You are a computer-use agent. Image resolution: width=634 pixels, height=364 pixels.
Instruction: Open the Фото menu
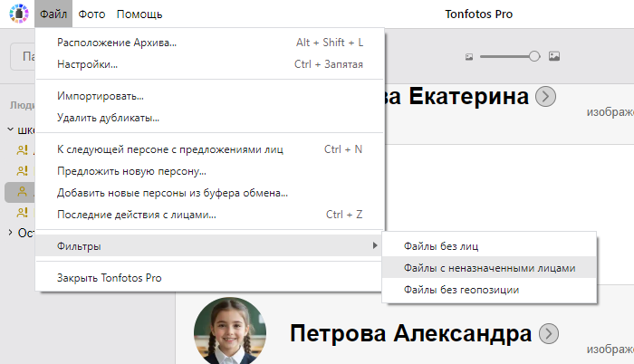point(91,14)
